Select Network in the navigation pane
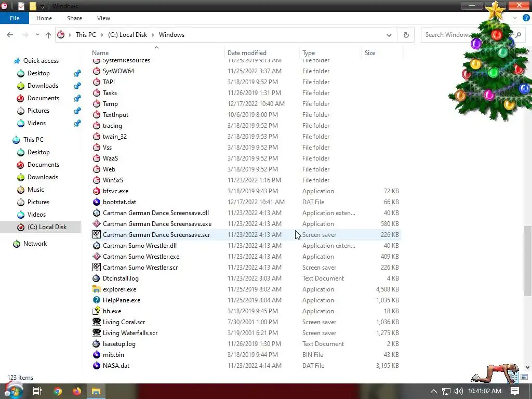The width and height of the screenshot is (532, 399). (35, 244)
